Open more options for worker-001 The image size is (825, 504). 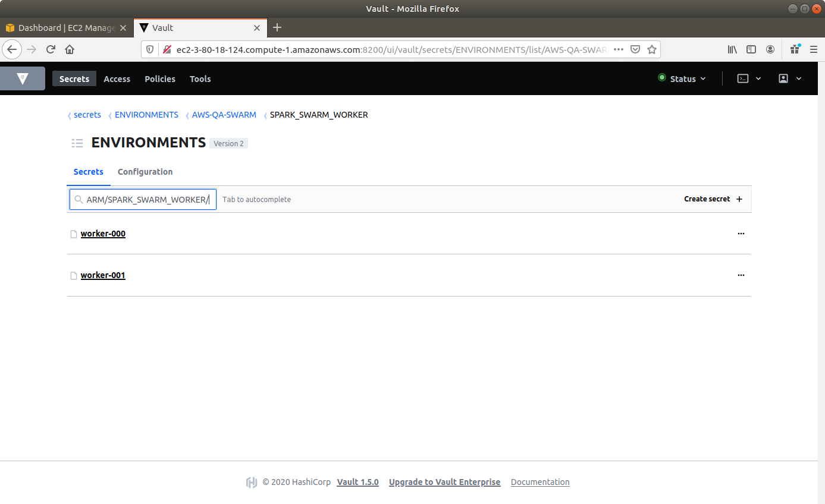(741, 275)
